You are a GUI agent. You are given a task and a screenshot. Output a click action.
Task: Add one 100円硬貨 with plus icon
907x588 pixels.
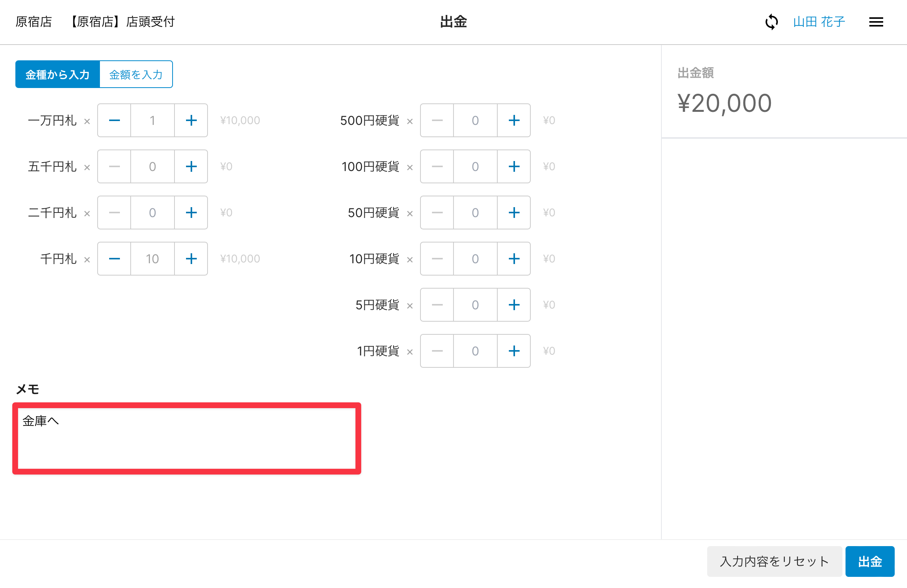point(514,166)
